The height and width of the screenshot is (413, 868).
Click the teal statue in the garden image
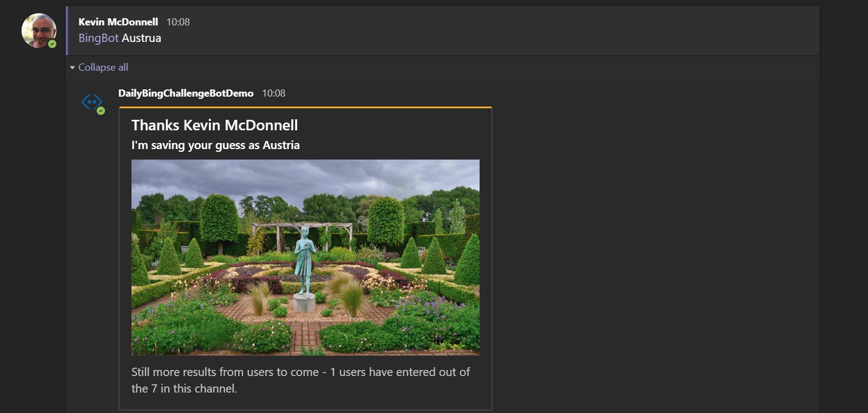(304, 260)
